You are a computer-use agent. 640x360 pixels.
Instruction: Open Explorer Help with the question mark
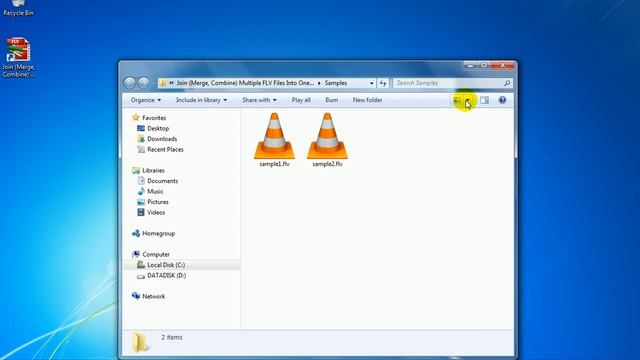pyautogui.click(x=502, y=100)
